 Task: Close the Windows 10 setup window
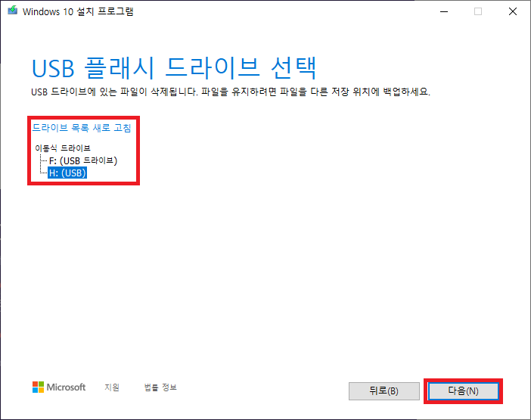coord(513,11)
